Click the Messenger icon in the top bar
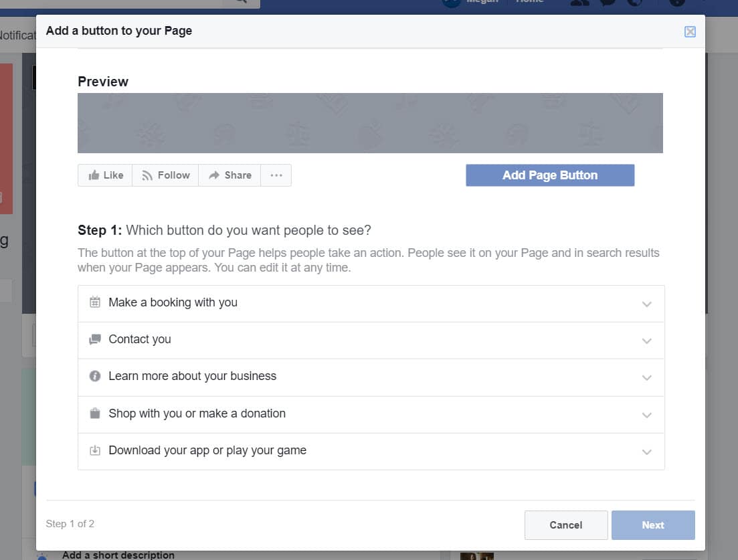Viewport: 738px width, 560px height. (x=606, y=3)
